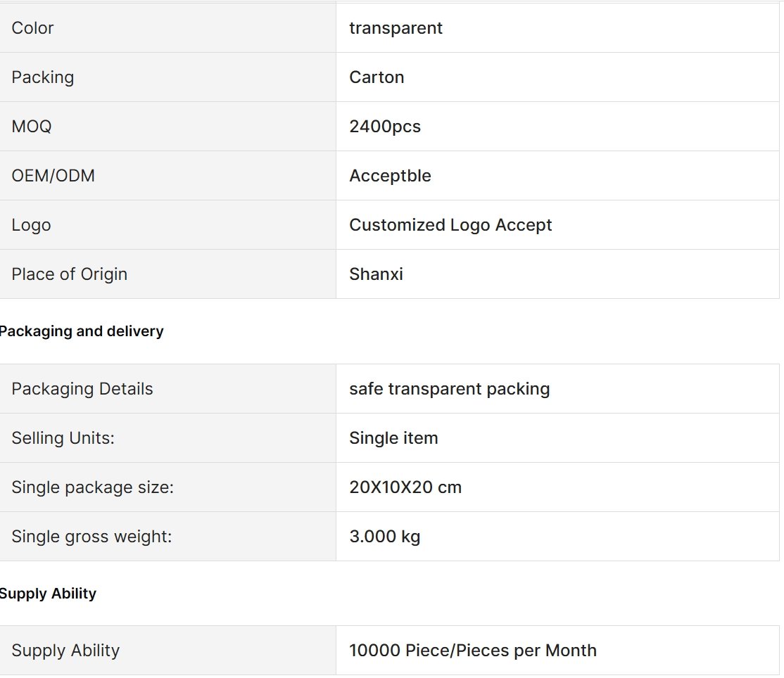The width and height of the screenshot is (784, 678).
Task: Select 10000 Piece/Pieces per Month value
Action: 473,651
